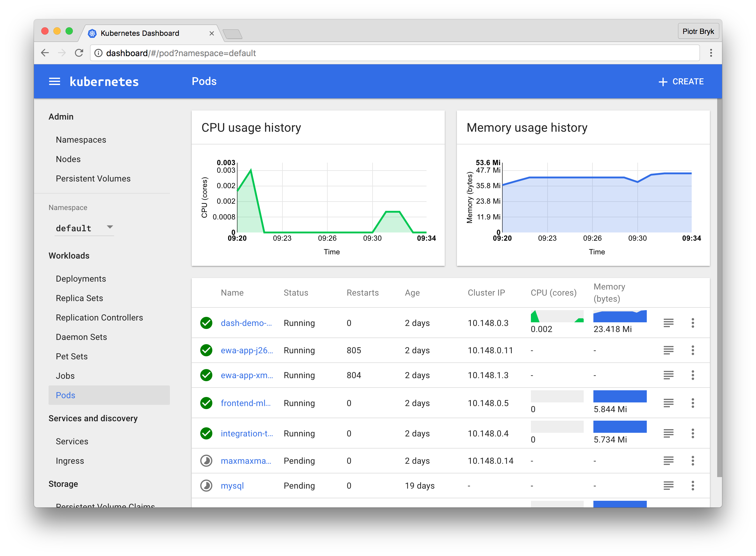Image resolution: width=756 pixels, height=556 pixels.
Task: Open the Namespaces admin link
Action: pos(81,139)
